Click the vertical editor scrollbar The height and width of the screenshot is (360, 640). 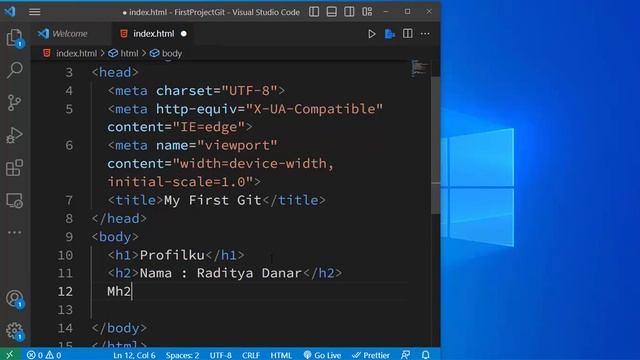coord(435,145)
